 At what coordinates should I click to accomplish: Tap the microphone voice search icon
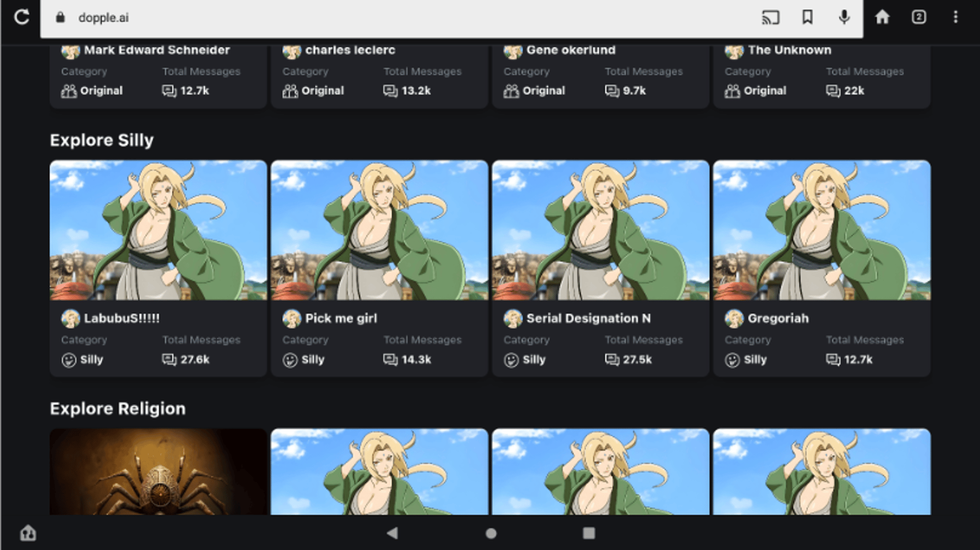point(844,18)
